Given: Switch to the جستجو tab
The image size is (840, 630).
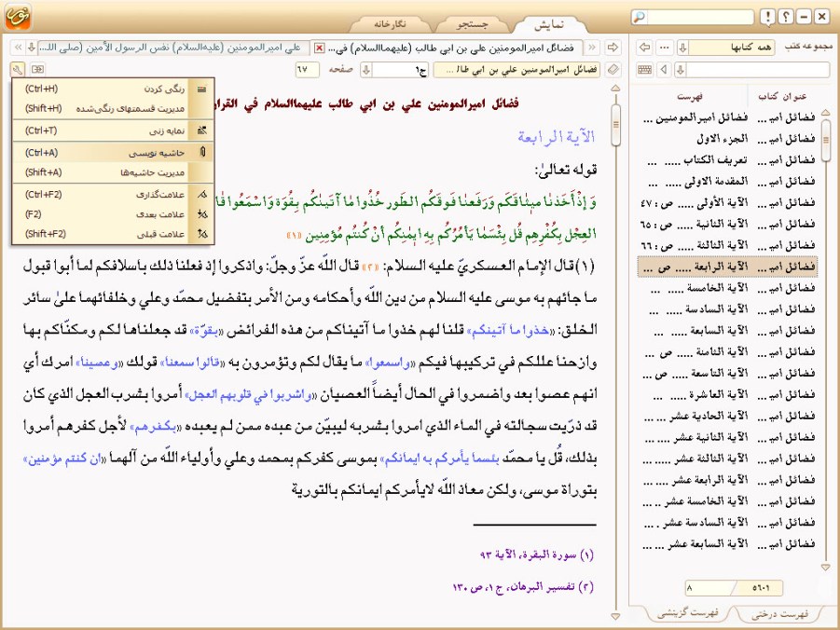Looking at the screenshot, I should (472, 24).
